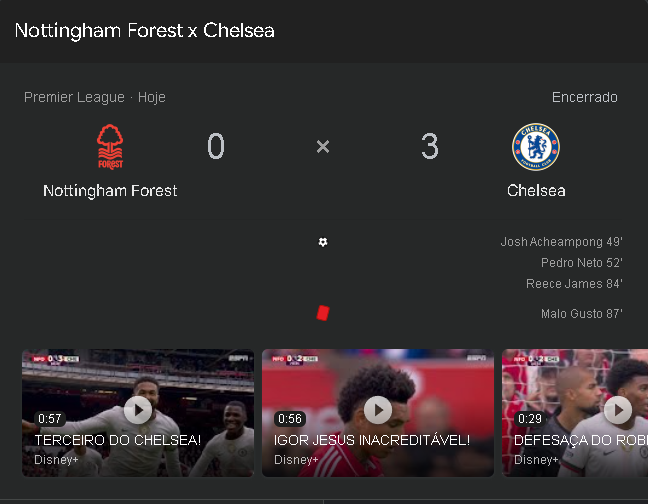Click the Nottingham Forest x Chelsea header title
Image resolution: width=648 pixels, height=504 pixels.
(x=144, y=30)
